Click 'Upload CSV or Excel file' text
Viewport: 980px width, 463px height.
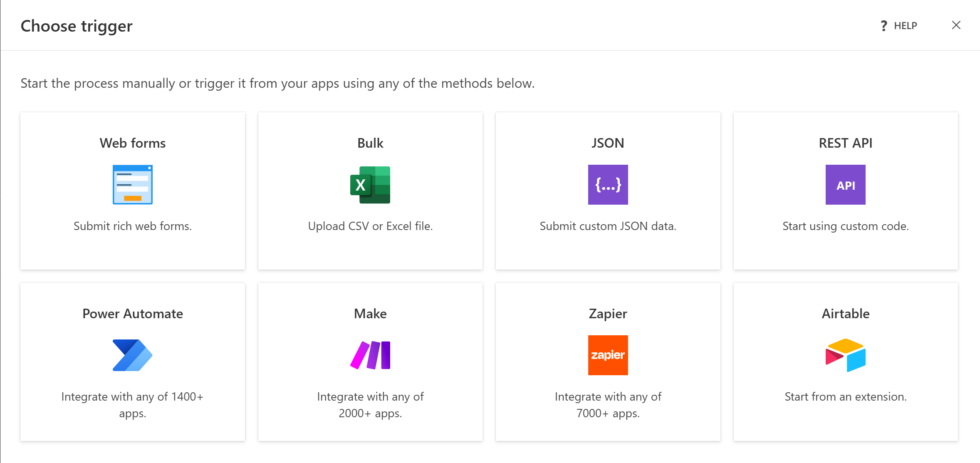pos(370,226)
